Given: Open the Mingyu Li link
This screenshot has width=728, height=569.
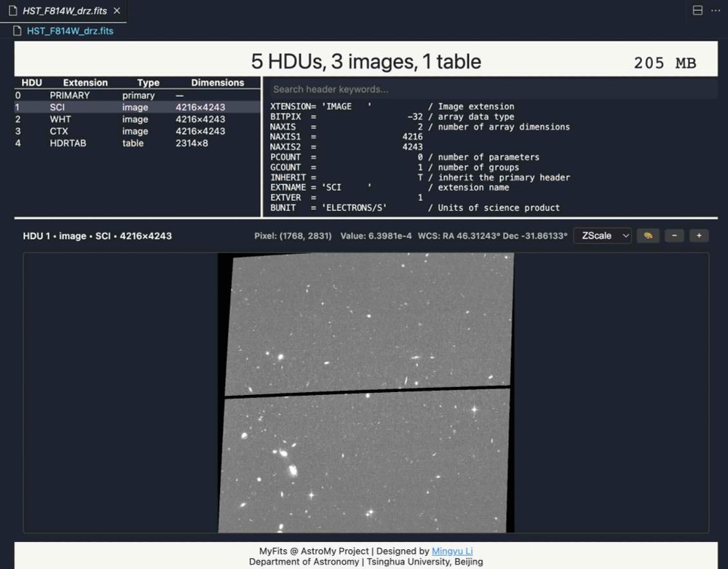Looking at the screenshot, I should (452, 551).
